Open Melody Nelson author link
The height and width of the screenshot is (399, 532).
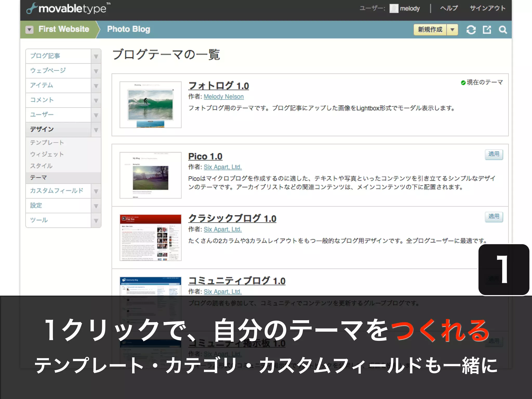pyautogui.click(x=223, y=97)
